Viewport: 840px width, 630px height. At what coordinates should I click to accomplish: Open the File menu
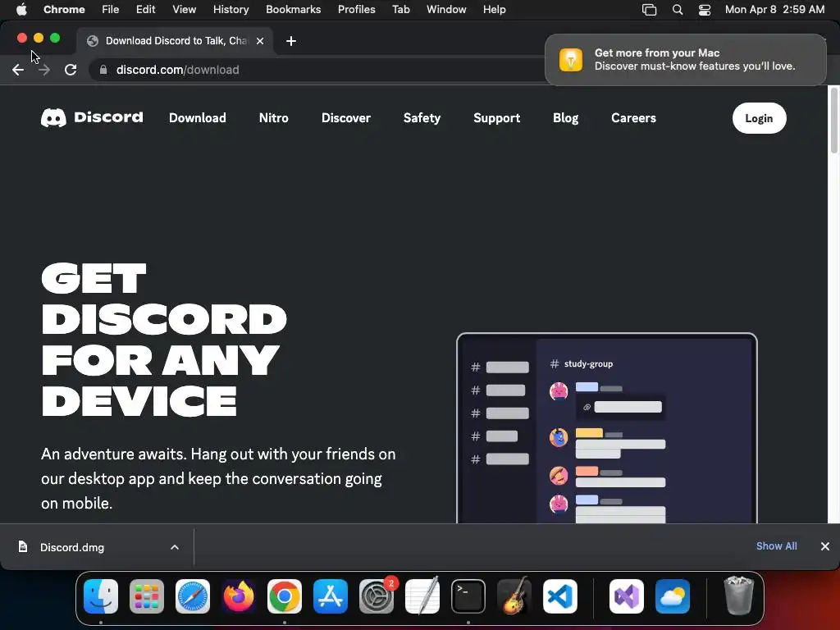(x=111, y=9)
